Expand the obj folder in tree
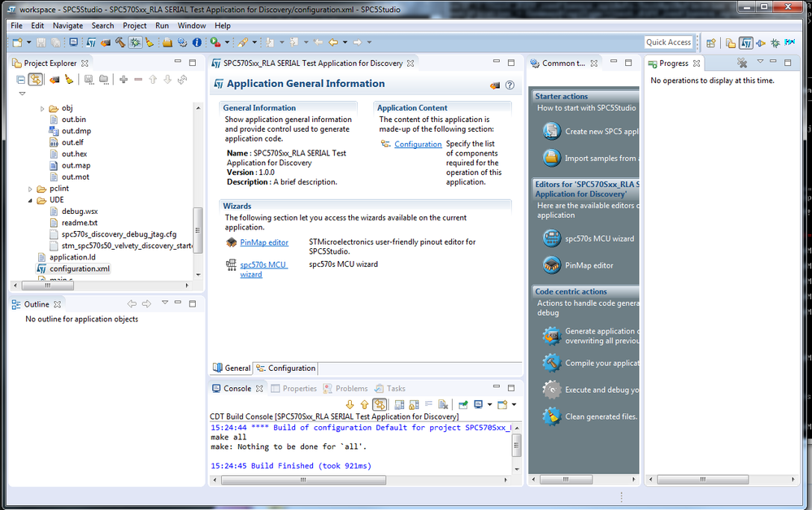 point(42,109)
